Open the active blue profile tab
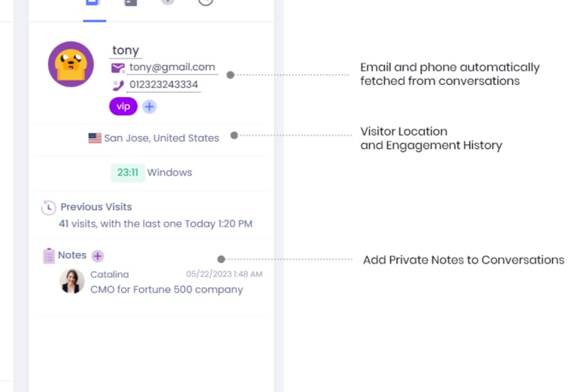The width and height of the screenshot is (584, 392). (92, 2)
